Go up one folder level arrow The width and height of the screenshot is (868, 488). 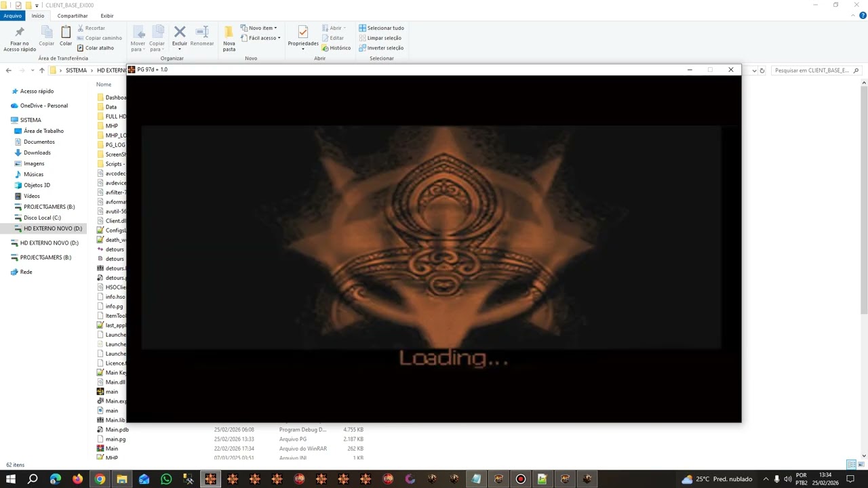41,70
